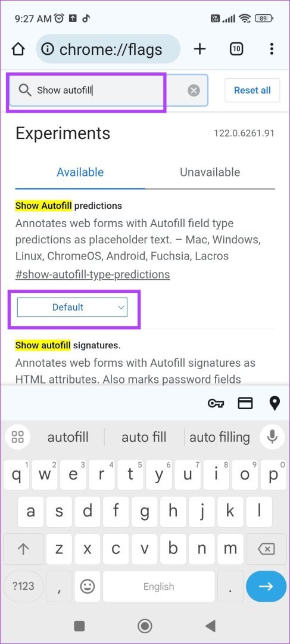Viewport: 290px width, 644px height.
Task: Open #show-autofill-type-predictions link
Action: (93, 274)
